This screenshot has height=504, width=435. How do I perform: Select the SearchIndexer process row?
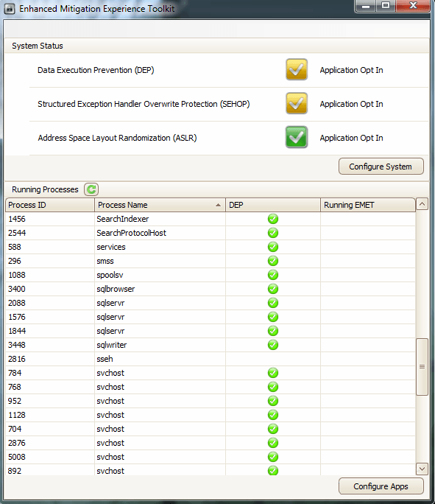tap(211, 219)
